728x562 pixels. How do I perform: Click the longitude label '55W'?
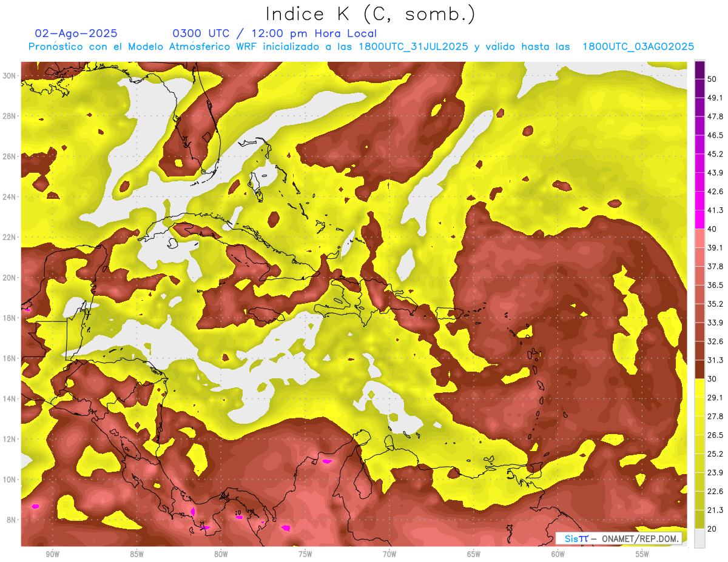642,555
